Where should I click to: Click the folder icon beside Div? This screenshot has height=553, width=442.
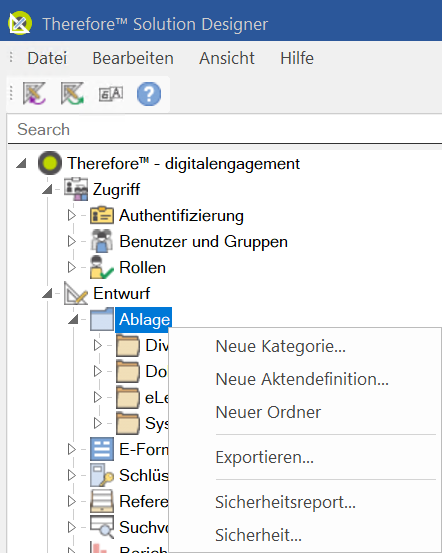coord(128,345)
